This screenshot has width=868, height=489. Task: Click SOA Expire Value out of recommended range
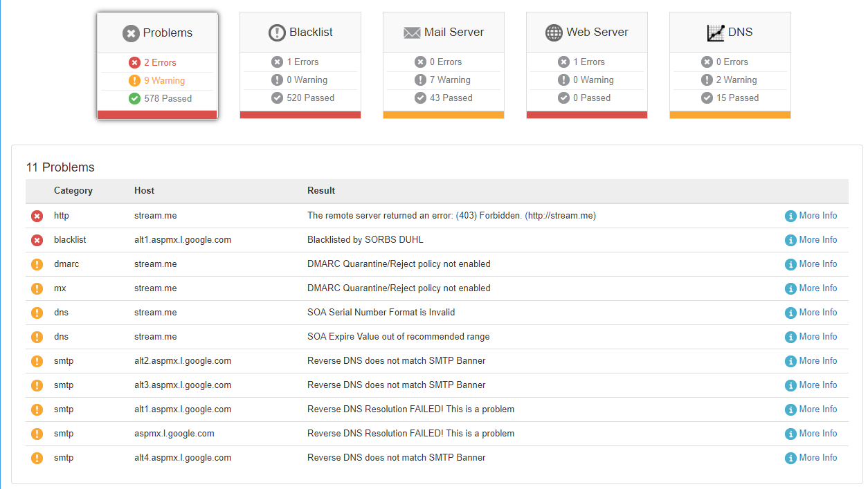pyautogui.click(x=399, y=337)
